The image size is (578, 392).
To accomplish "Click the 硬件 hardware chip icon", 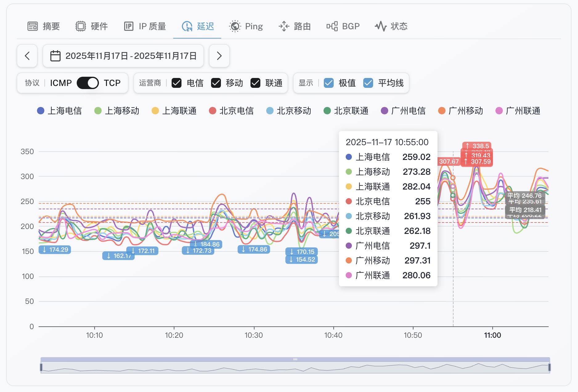I will click(80, 26).
